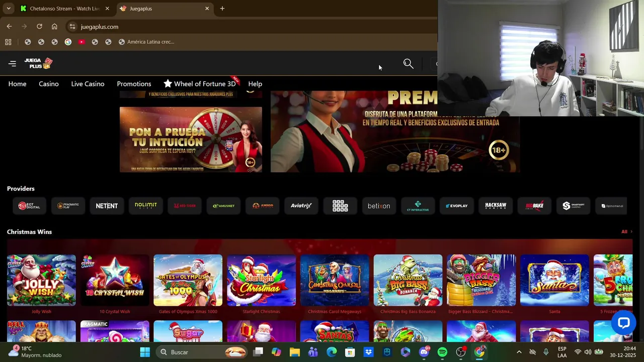Screen dimensions: 644x362
Task: Open the site search magnifier icon
Action: point(408,64)
